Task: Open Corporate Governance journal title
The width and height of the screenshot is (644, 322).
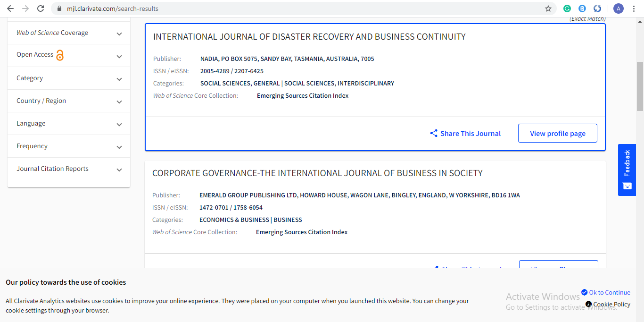Action: tap(317, 173)
